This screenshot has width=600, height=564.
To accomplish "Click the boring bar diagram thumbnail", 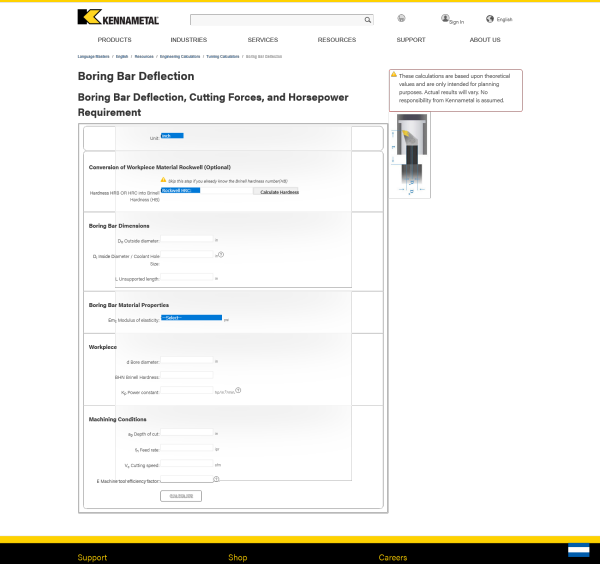I will pyautogui.click(x=410, y=155).
